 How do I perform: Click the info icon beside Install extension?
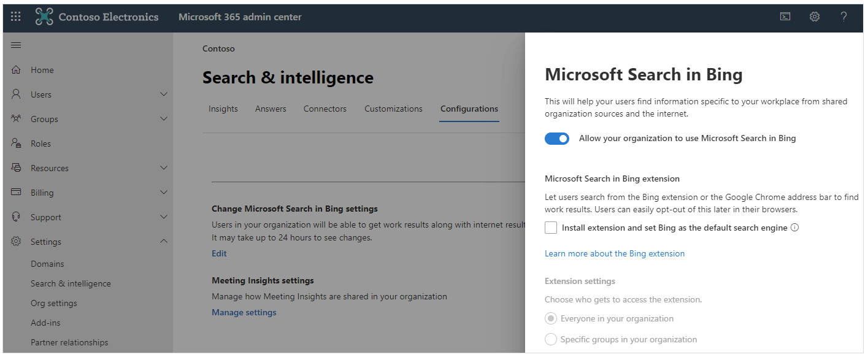795,228
